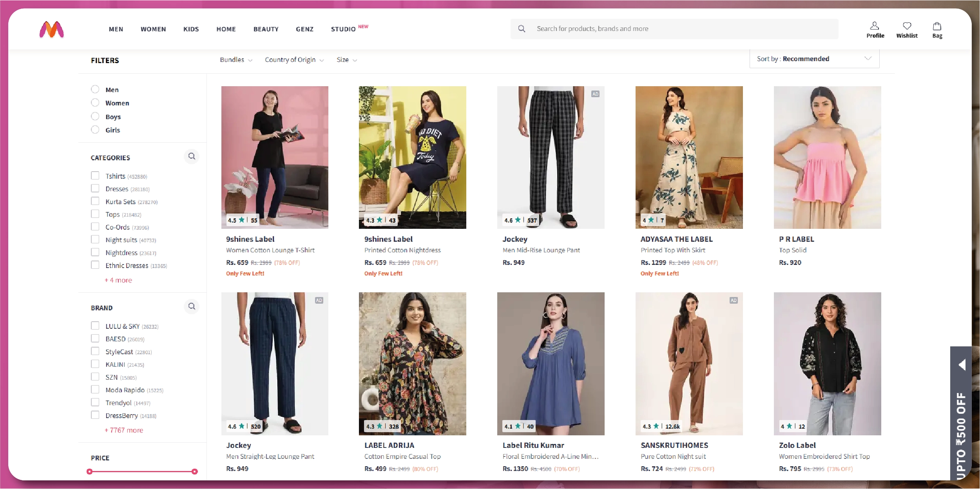Open the Brand search icon

click(192, 306)
